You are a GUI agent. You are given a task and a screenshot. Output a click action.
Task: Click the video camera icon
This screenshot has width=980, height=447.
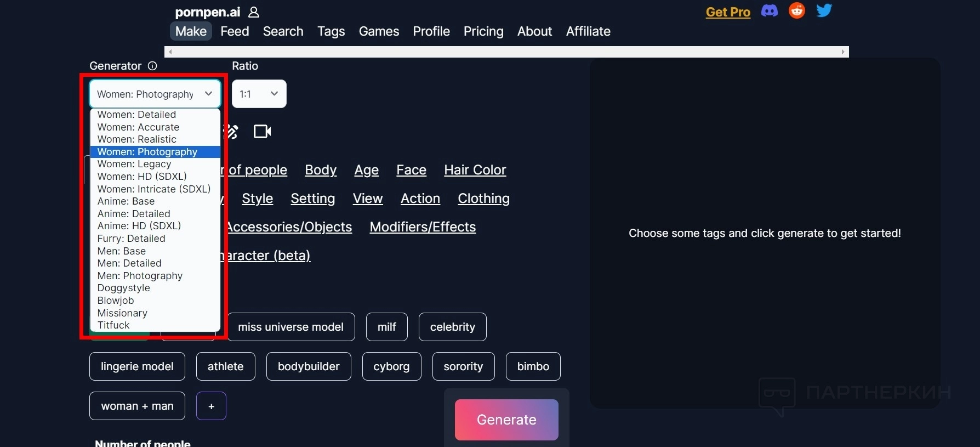click(262, 132)
